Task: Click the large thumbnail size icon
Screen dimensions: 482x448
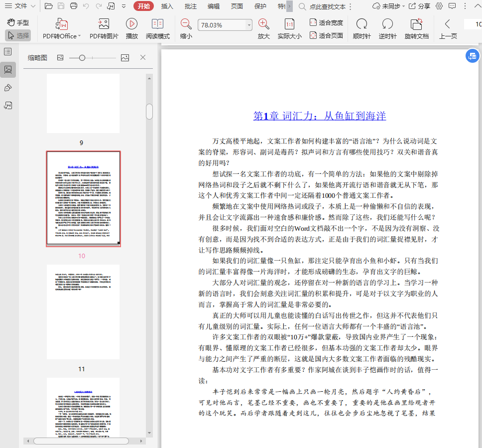Action: [125, 57]
